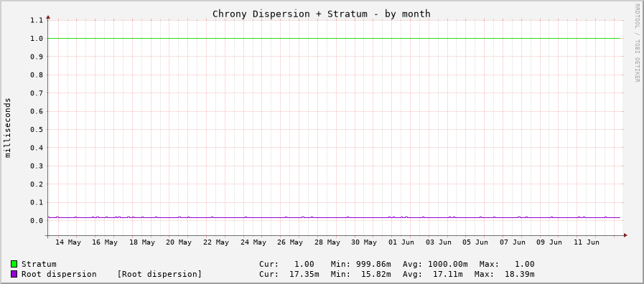Click the Stratum 'Cur: 1.00' value
This screenshot has width=644, height=284.
[x=286, y=264]
